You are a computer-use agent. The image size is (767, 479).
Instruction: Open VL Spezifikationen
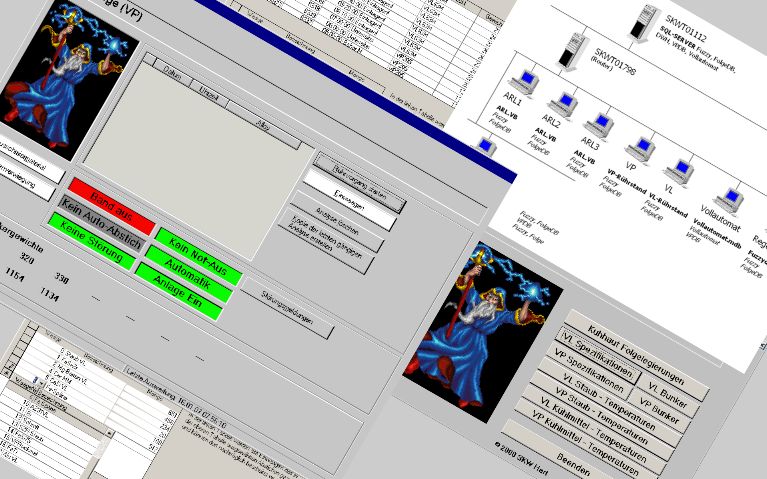(596, 356)
